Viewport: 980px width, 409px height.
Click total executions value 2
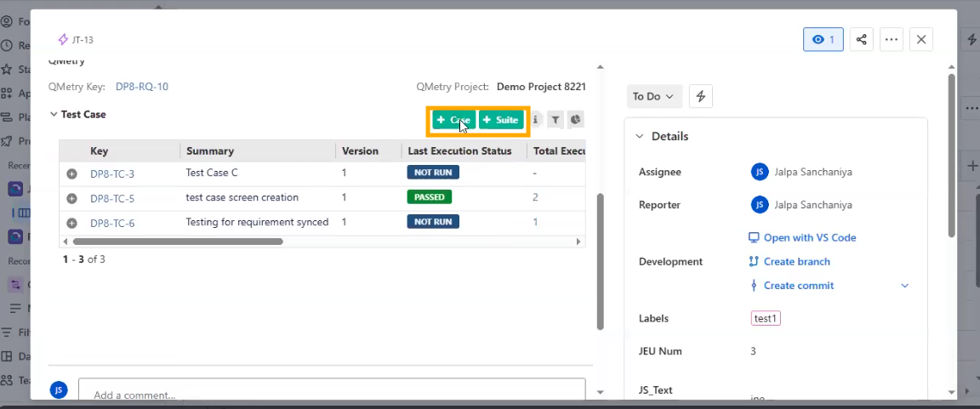click(536, 197)
